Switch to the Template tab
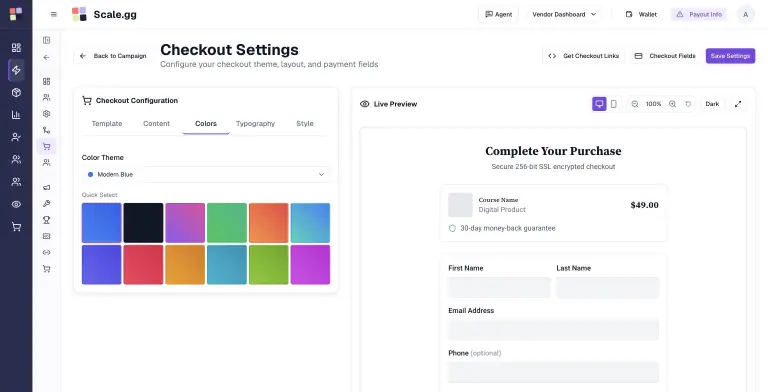The height and width of the screenshot is (392, 768). tap(107, 123)
